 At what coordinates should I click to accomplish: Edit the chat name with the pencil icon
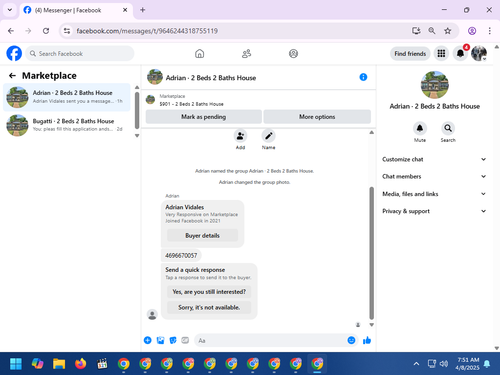(x=268, y=136)
